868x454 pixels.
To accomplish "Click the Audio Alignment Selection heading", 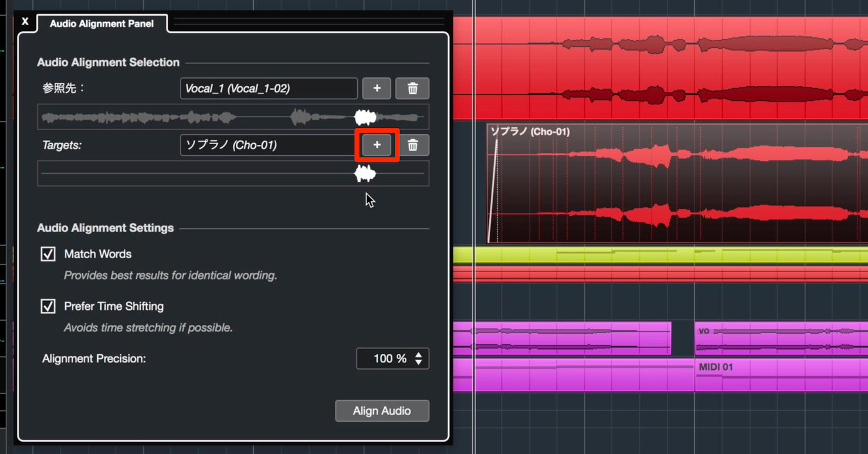I will [108, 62].
